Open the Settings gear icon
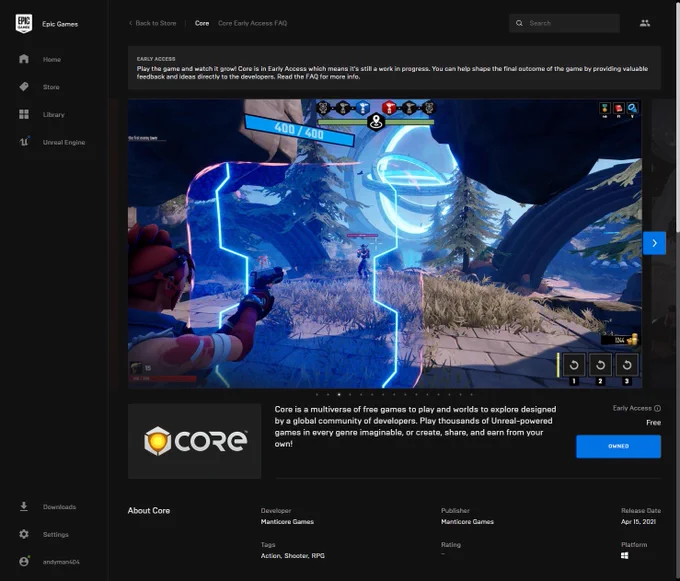The width and height of the screenshot is (680, 581). point(24,534)
